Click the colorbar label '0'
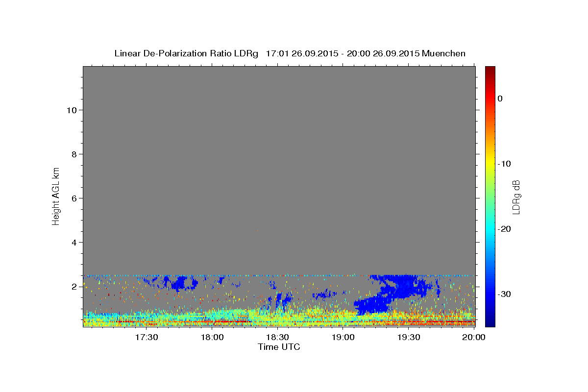This screenshot has height=392, width=588. click(500, 98)
